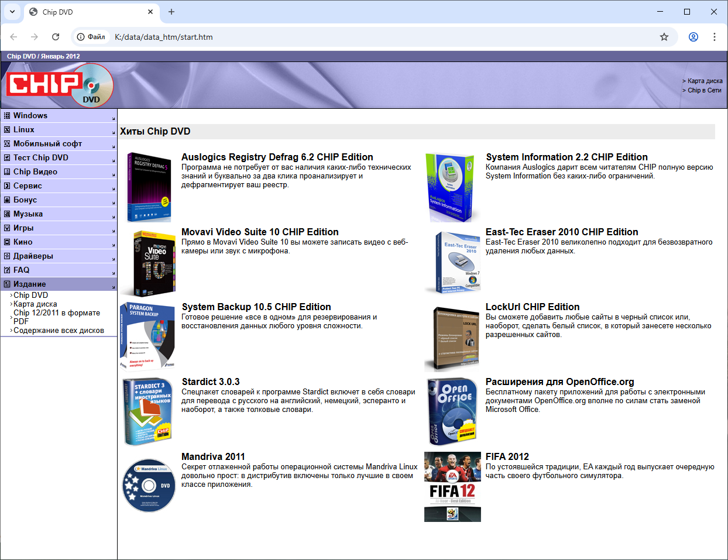The width and height of the screenshot is (728, 560).
Task: Click the icon beside Мобильный софт
Action: [7, 144]
